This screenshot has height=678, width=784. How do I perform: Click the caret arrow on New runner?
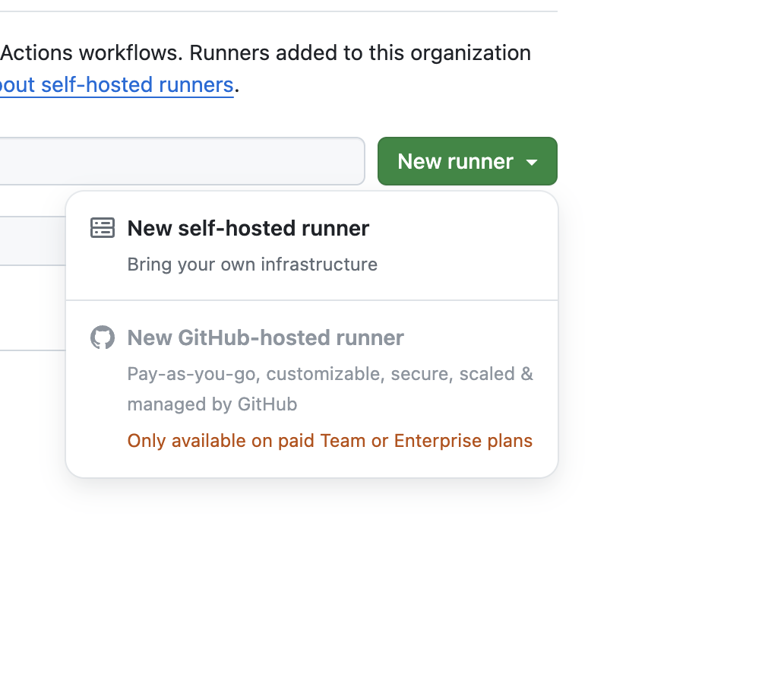tap(532, 162)
